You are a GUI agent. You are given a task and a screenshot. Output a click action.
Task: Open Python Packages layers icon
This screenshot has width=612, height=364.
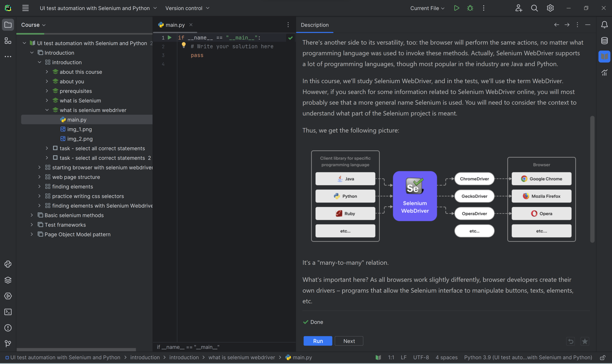click(x=8, y=280)
